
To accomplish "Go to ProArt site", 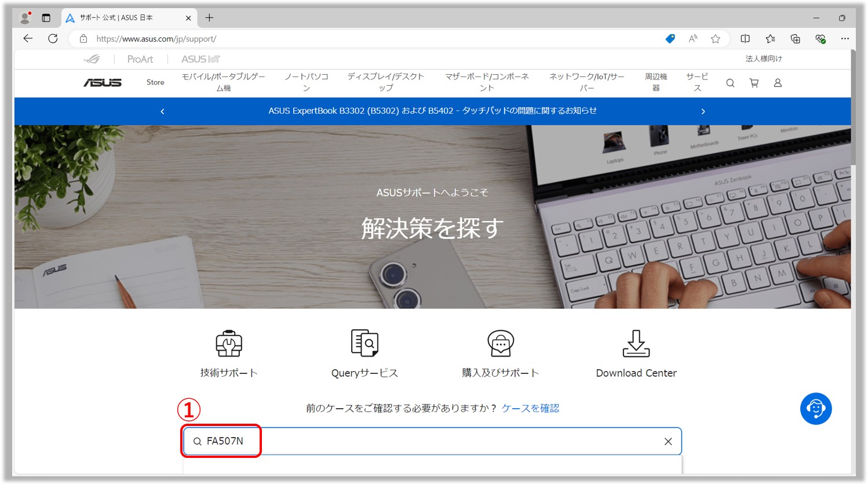I will click(140, 59).
